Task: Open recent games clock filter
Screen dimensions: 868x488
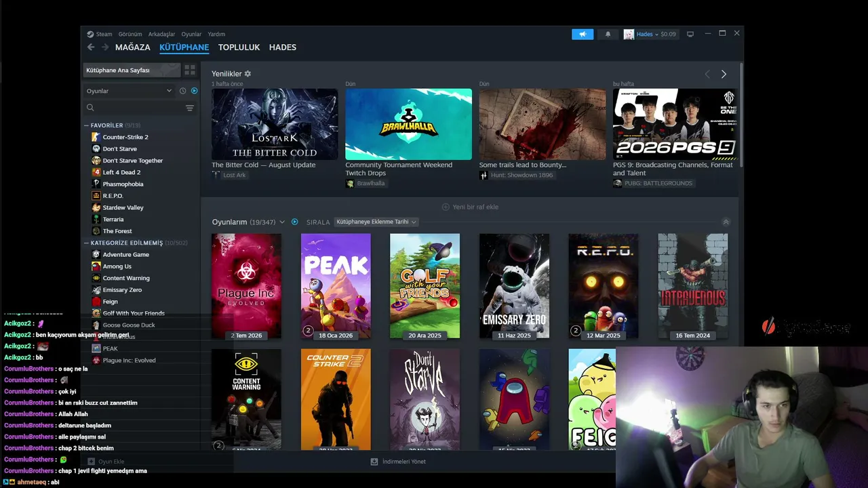Action: (x=182, y=91)
